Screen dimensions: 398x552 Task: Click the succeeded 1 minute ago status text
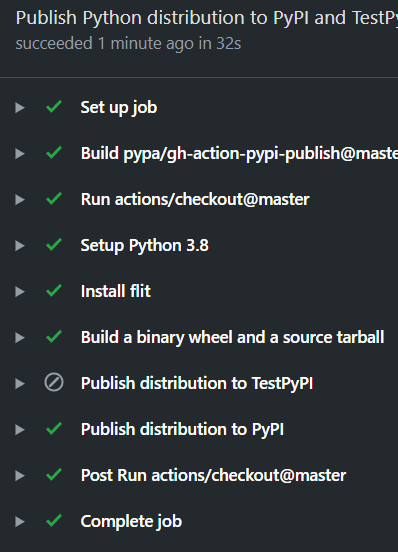(128, 44)
